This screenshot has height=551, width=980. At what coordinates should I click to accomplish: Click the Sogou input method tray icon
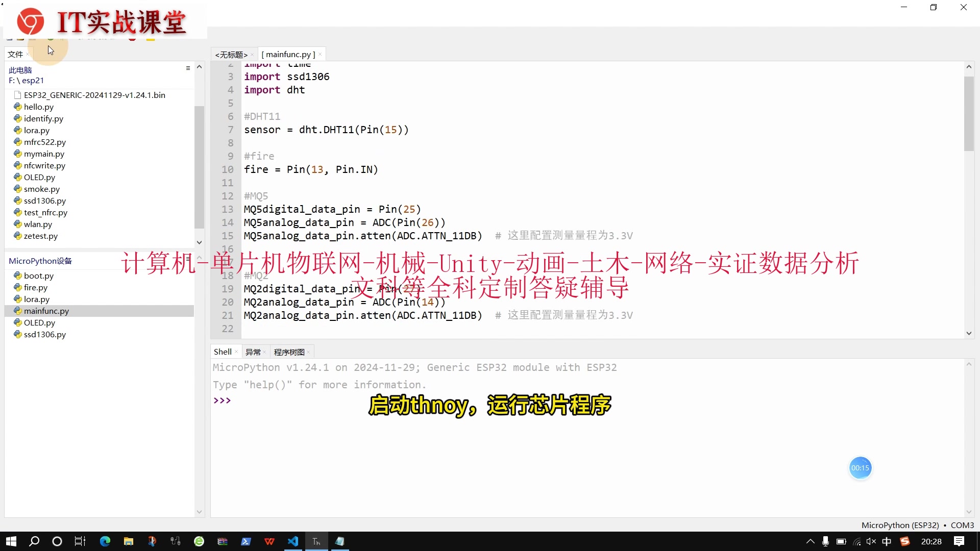[905, 541]
